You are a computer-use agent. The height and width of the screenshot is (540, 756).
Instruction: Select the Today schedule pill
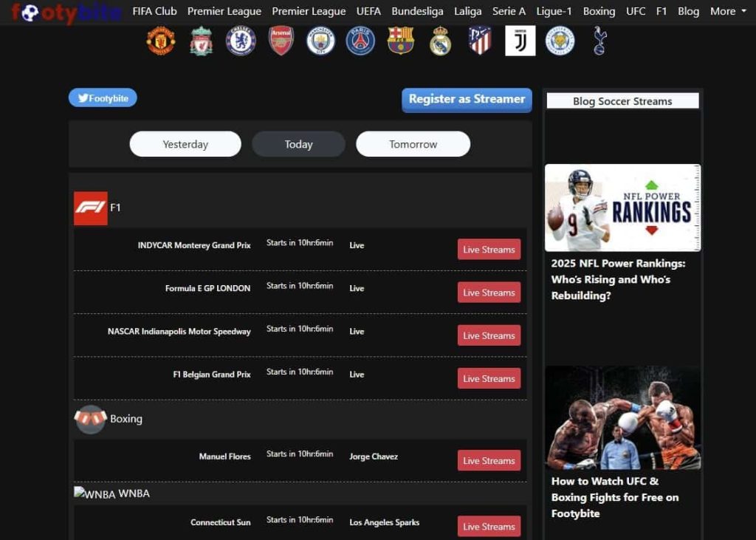[x=298, y=144]
